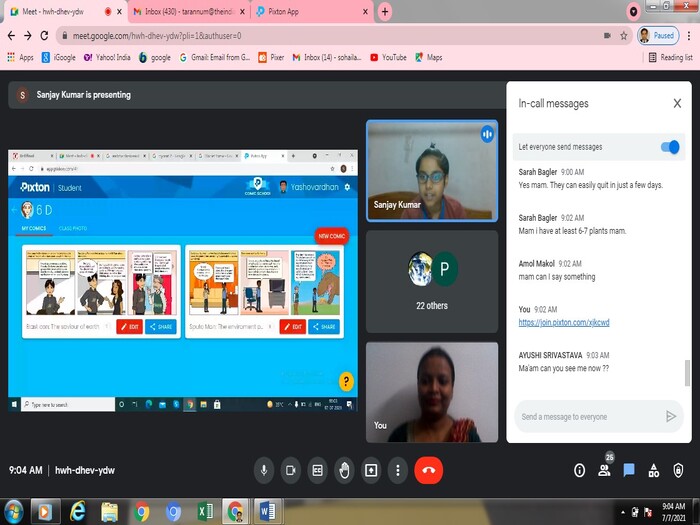Mute the microphone in Meet controls

(x=264, y=470)
